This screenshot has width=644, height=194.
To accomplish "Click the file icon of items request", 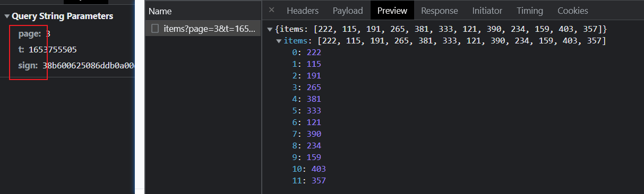I will point(155,28).
